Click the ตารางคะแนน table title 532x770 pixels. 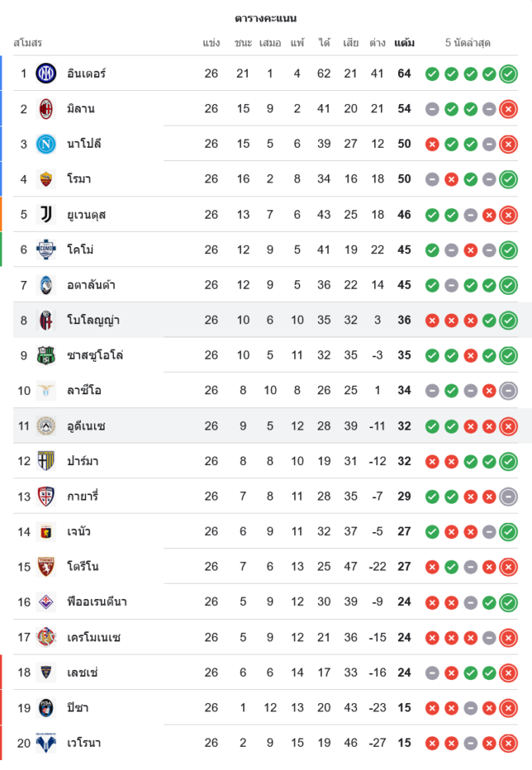(266, 18)
